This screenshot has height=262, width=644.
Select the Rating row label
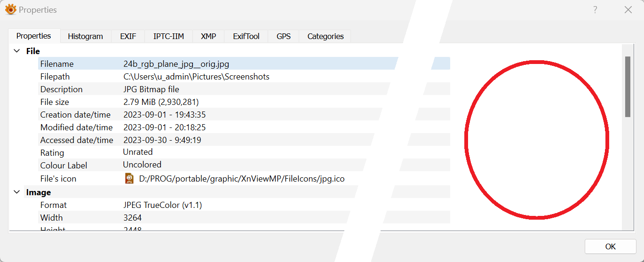pos(52,153)
